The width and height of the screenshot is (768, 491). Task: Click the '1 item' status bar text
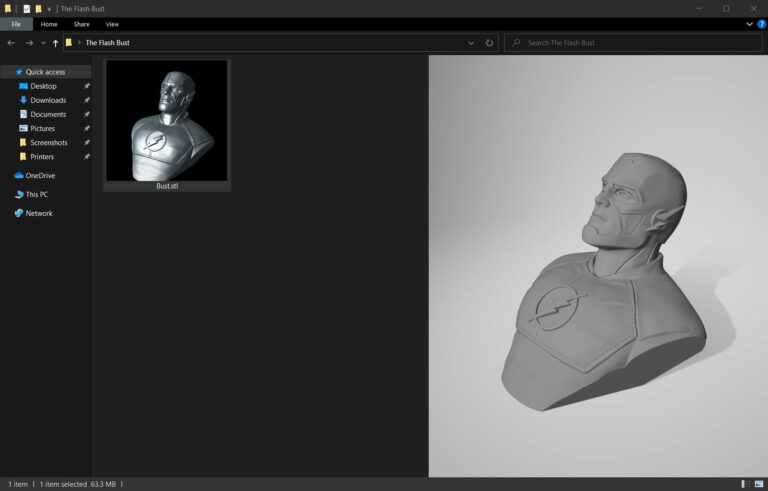18,484
